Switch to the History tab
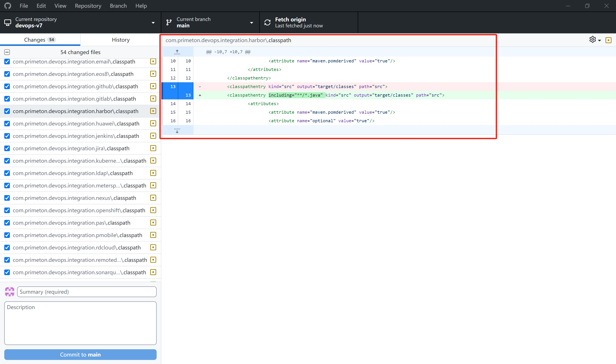This screenshot has height=364, width=616. (x=120, y=40)
